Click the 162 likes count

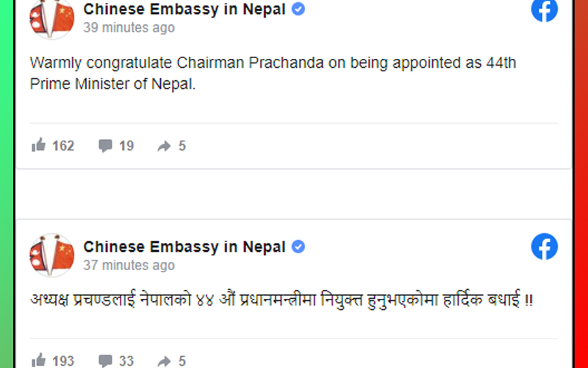[x=63, y=146]
